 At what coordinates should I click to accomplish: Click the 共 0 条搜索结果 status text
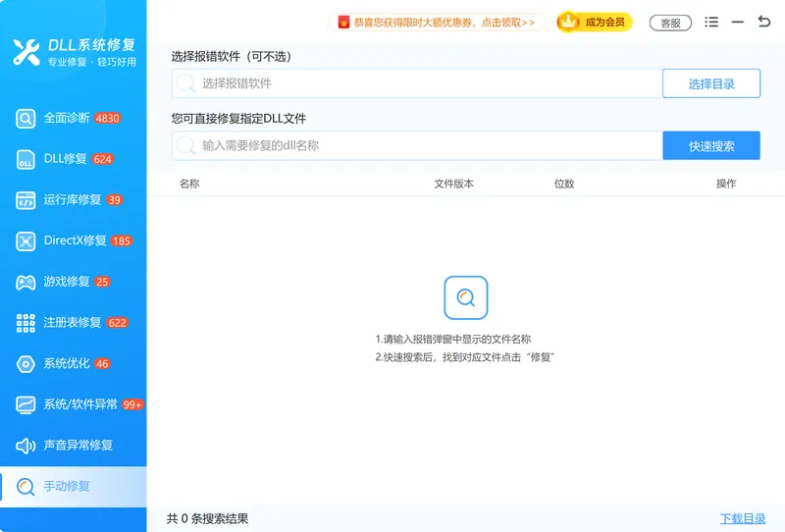point(207,518)
